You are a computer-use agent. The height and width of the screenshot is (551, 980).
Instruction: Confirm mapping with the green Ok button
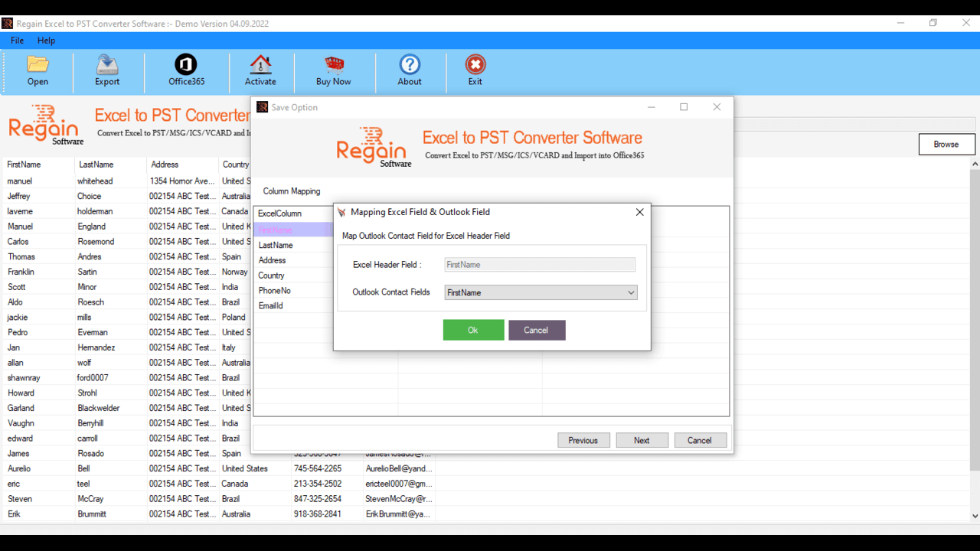tap(473, 330)
